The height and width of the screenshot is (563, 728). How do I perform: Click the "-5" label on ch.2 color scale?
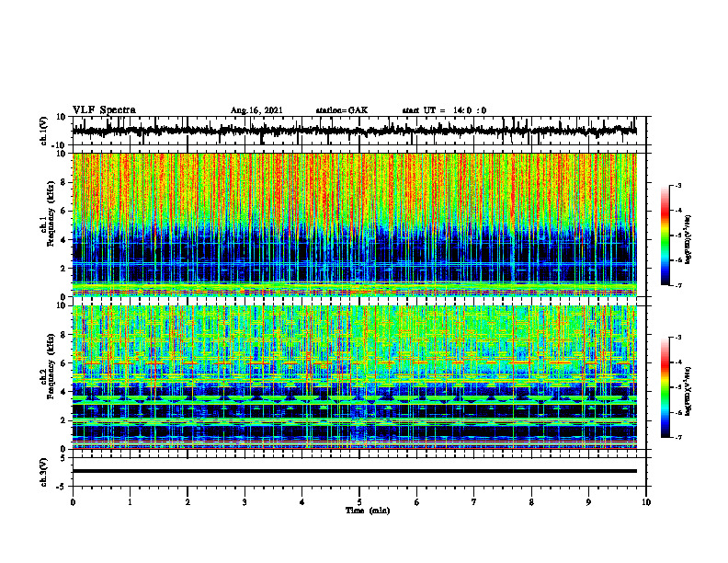click(678, 387)
